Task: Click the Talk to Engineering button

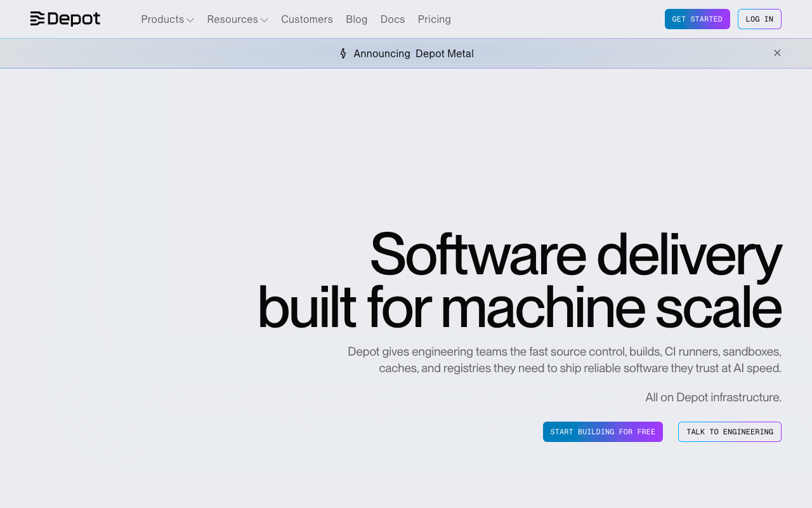Action: pos(730,432)
